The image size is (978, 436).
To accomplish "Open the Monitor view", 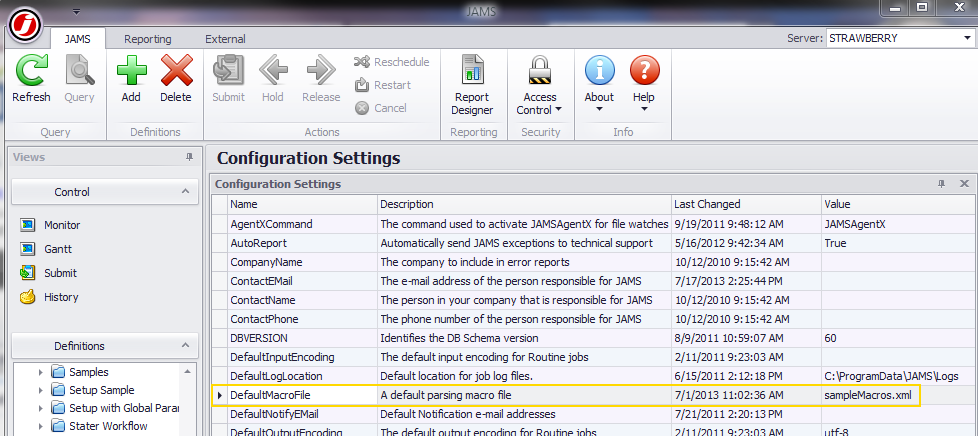I will (51, 225).
